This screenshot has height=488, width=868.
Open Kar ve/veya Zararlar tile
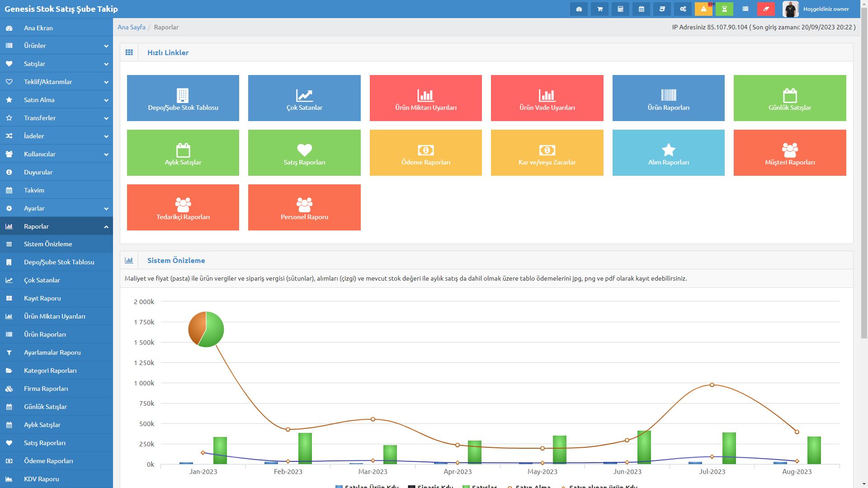(547, 153)
